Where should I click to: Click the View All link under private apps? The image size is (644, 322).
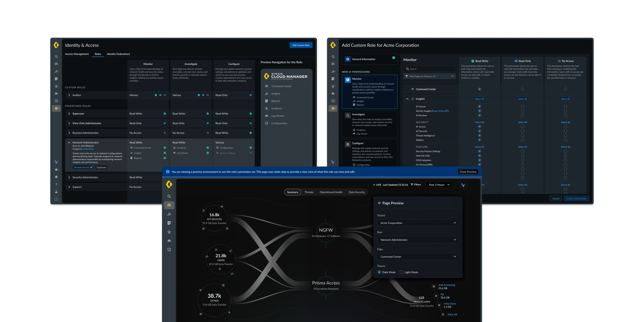pyautogui.click(x=452, y=315)
